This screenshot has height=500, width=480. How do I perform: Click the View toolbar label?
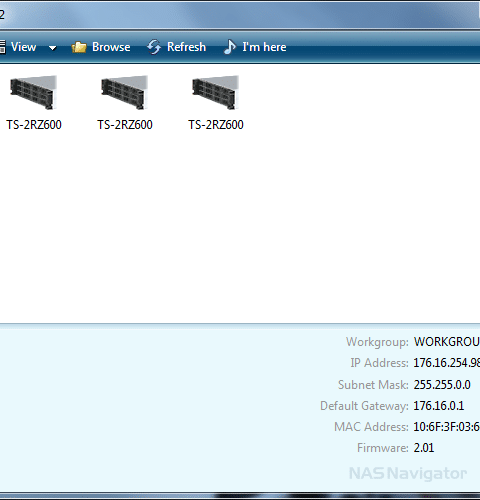[23, 47]
